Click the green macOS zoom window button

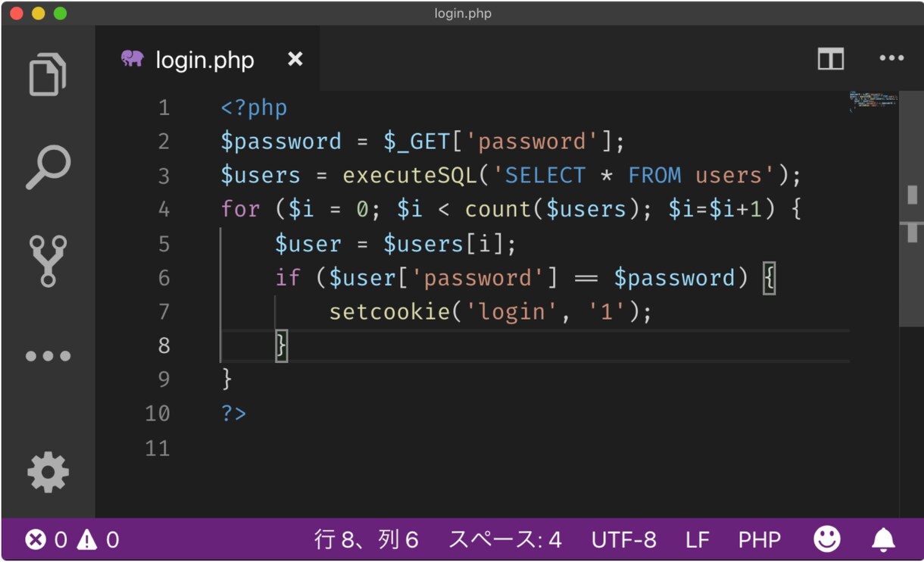pyautogui.click(x=61, y=14)
